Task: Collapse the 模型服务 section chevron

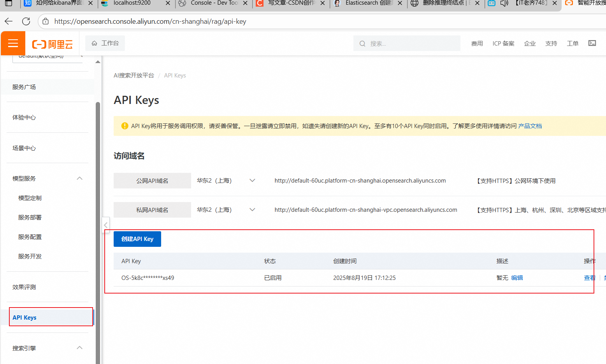Action: pyautogui.click(x=80, y=178)
